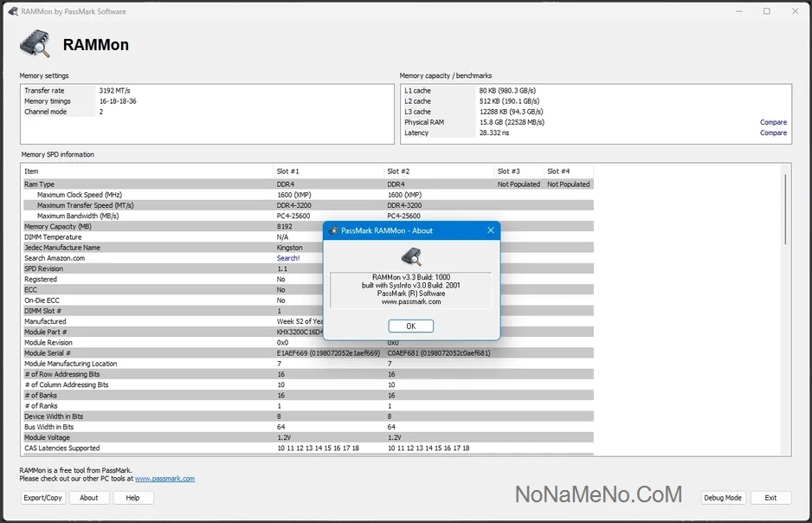The height and width of the screenshot is (523, 812).
Task: Click the RAMMon title bar app icon
Action: pyautogui.click(x=12, y=11)
